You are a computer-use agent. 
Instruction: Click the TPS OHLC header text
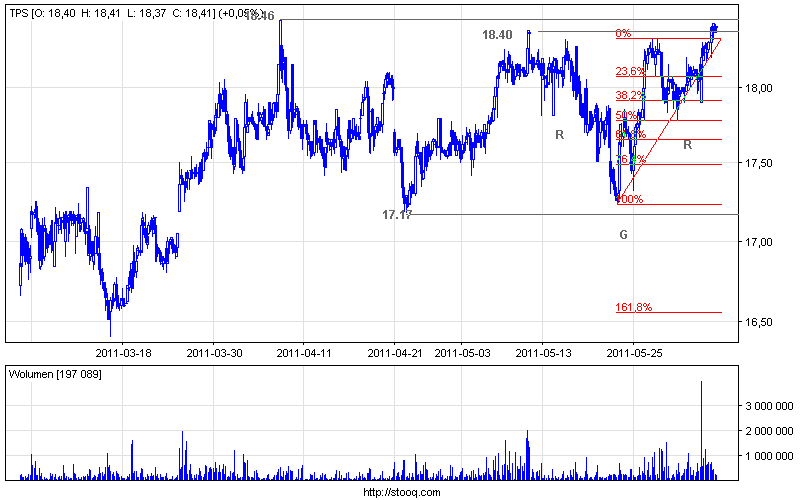click(137, 13)
